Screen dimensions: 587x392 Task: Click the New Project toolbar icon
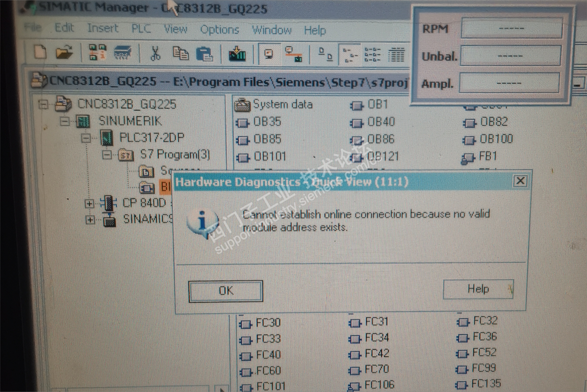(x=40, y=52)
